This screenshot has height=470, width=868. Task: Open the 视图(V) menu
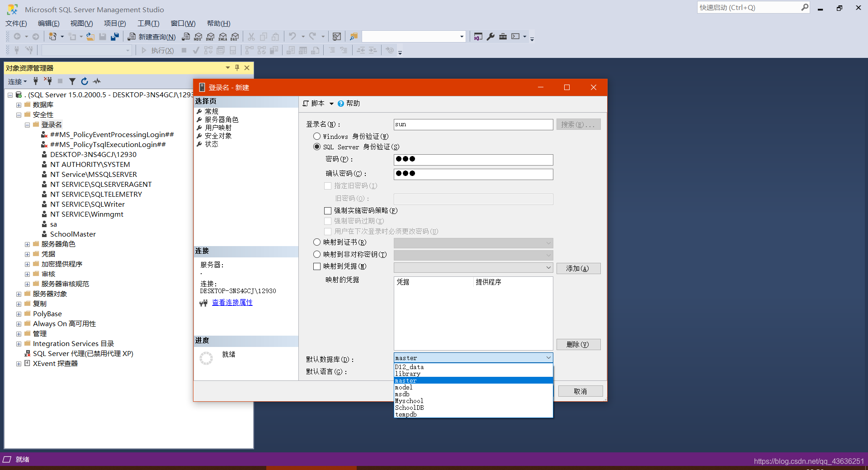81,24
